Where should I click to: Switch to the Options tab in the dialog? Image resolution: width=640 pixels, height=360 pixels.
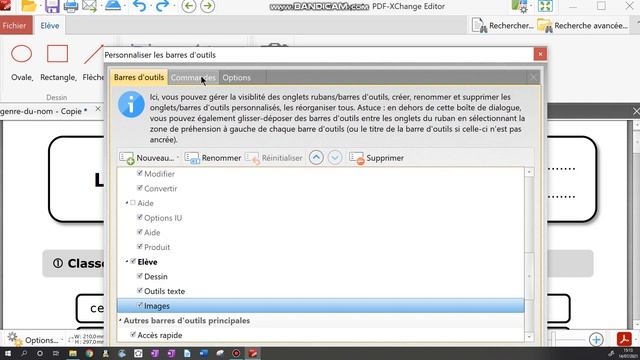237,78
